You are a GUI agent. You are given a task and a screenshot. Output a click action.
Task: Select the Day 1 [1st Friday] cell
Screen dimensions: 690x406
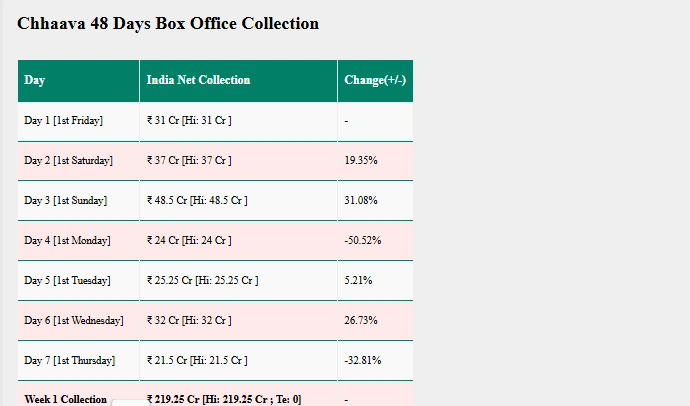point(78,121)
